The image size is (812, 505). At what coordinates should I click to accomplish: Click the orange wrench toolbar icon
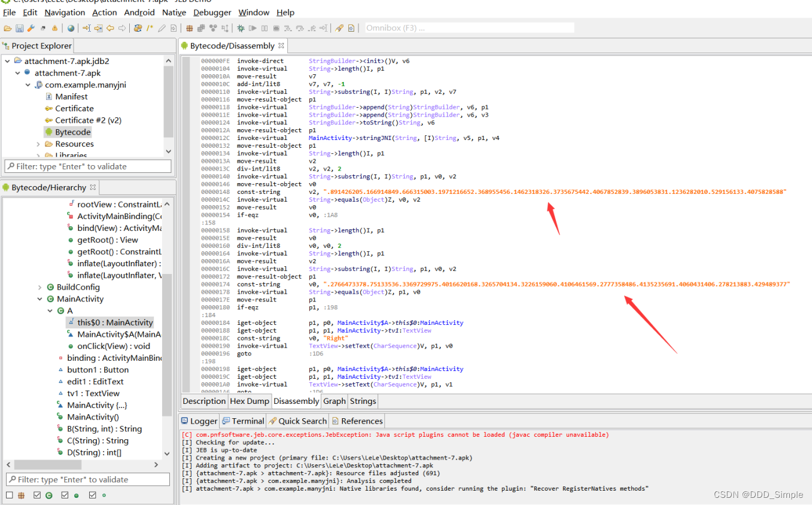pyautogui.click(x=31, y=28)
